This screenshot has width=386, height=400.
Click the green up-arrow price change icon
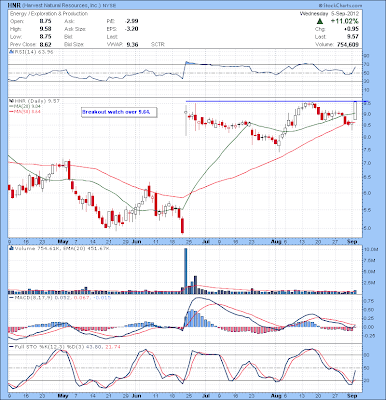point(320,21)
